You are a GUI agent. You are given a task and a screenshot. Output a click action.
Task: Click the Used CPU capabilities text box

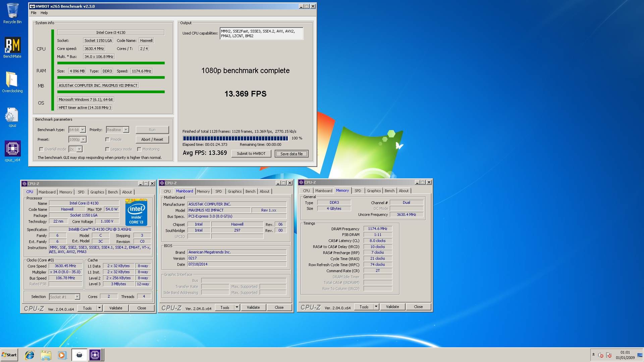(x=261, y=34)
